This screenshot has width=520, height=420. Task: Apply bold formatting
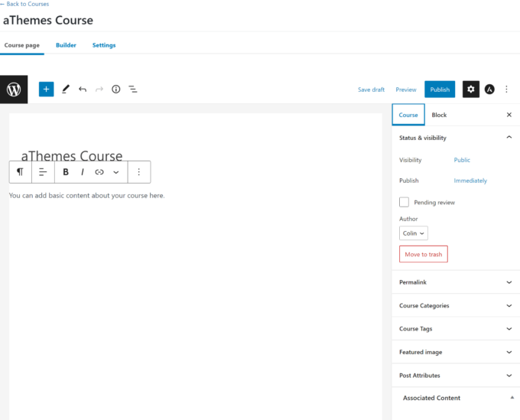click(x=66, y=172)
